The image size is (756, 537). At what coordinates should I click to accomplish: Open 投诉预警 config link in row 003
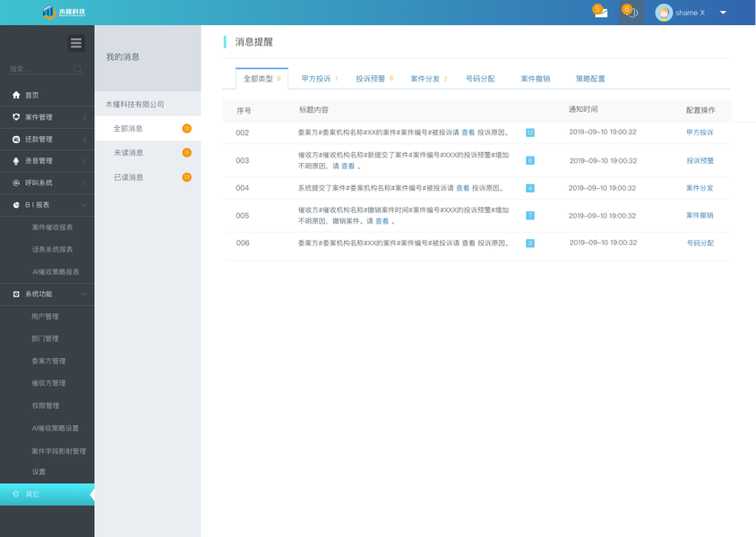pyautogui.click(x=700, y=161)
